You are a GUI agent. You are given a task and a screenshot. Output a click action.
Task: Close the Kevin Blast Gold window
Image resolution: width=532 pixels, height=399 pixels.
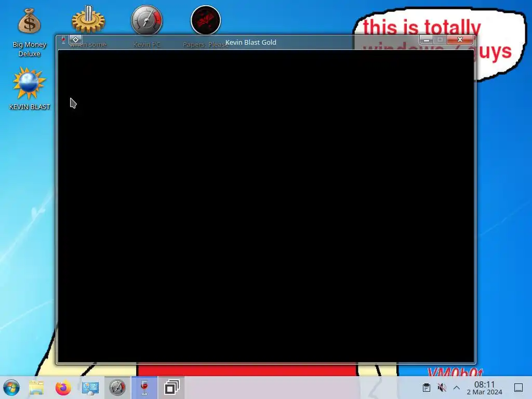tap(460, 39)
